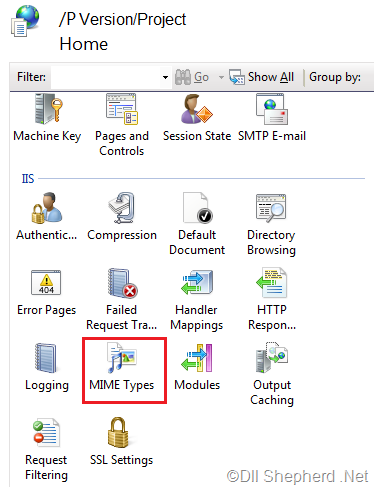
Task: Open the Failed Request Tracing icon
Action: pyautogui.click(x=122, y=283)
